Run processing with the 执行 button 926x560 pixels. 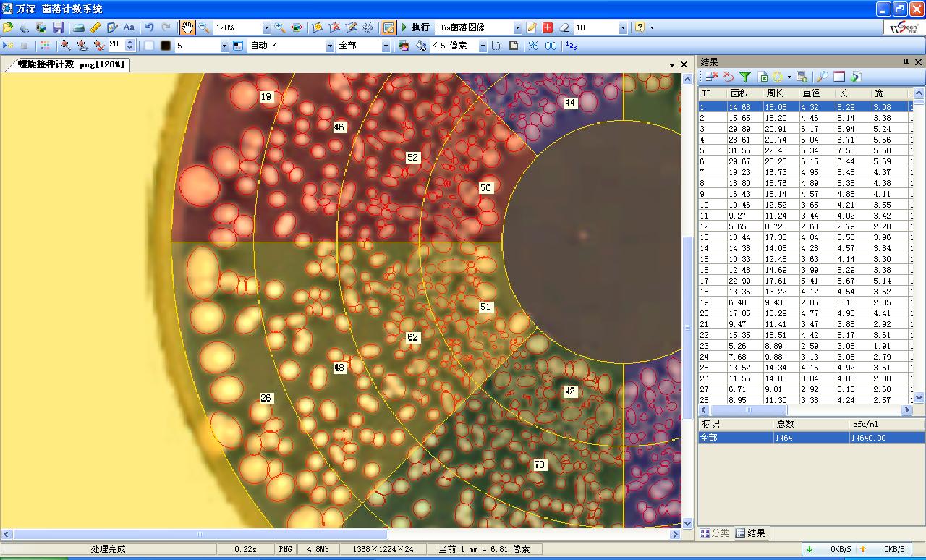[416, 27]
